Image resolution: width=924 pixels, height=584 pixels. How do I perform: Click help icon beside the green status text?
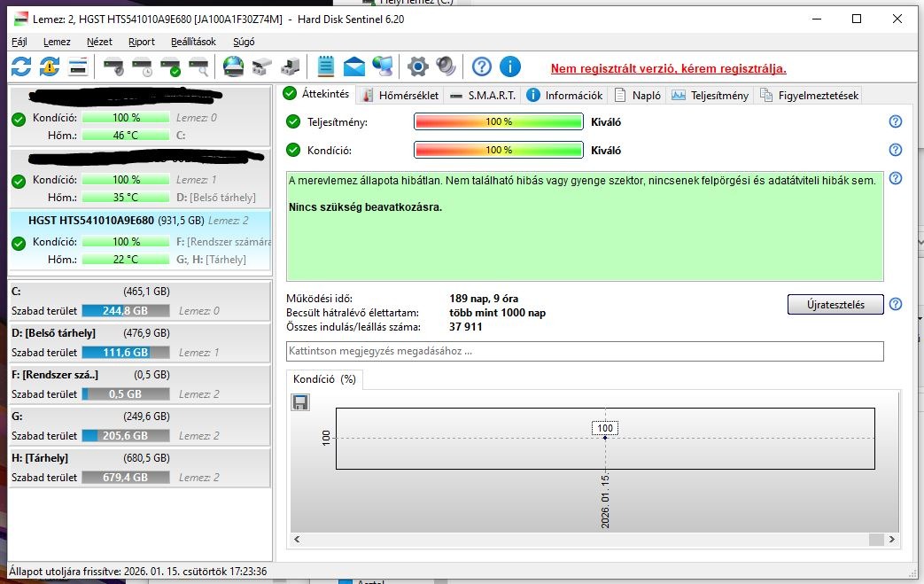(895, 178)
